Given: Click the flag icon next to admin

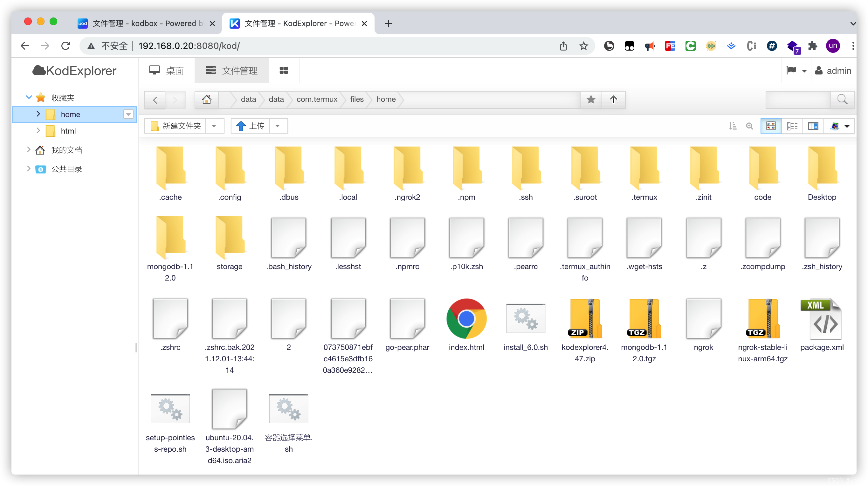Looking at the screenshot, I should (x=791, y=70).
